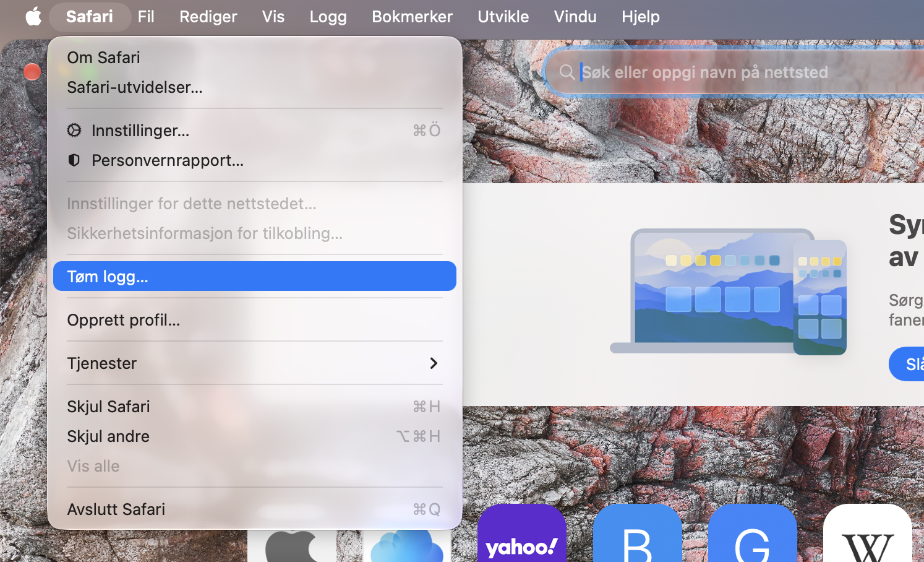
Task: Click the laptop and phone illustration
Action: pos(729,292)
